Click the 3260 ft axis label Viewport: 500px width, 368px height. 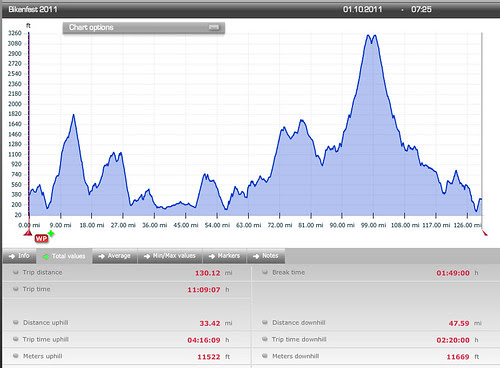(x=15, y=33)
